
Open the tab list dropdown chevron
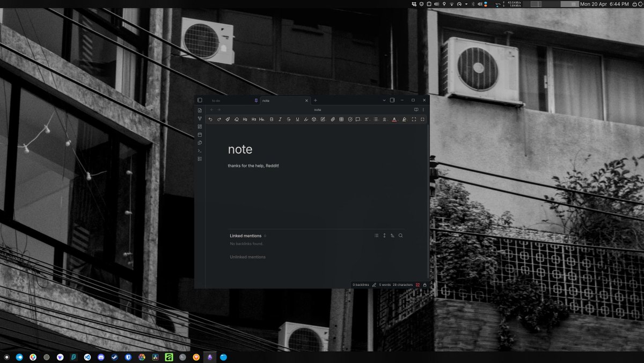click(384, 100)
